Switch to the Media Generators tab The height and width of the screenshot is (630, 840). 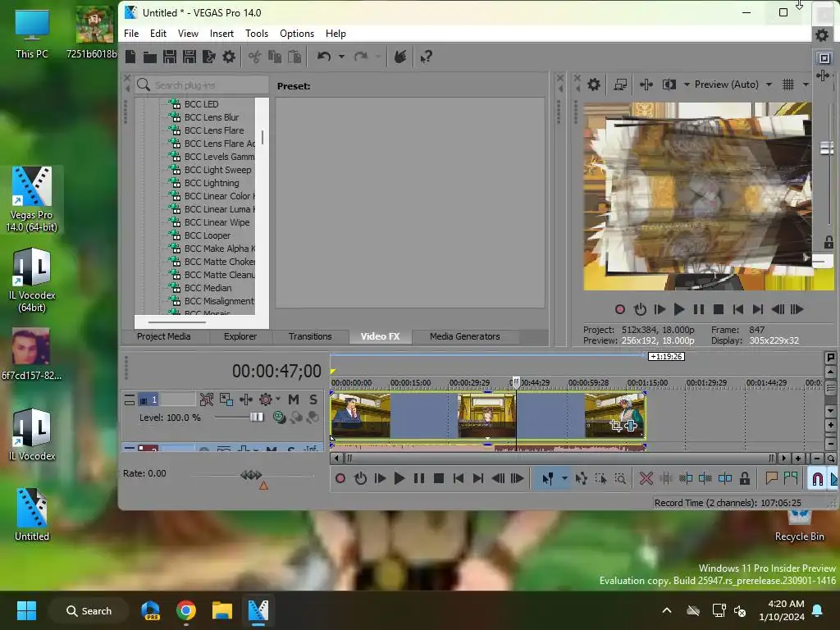point(465,336)
